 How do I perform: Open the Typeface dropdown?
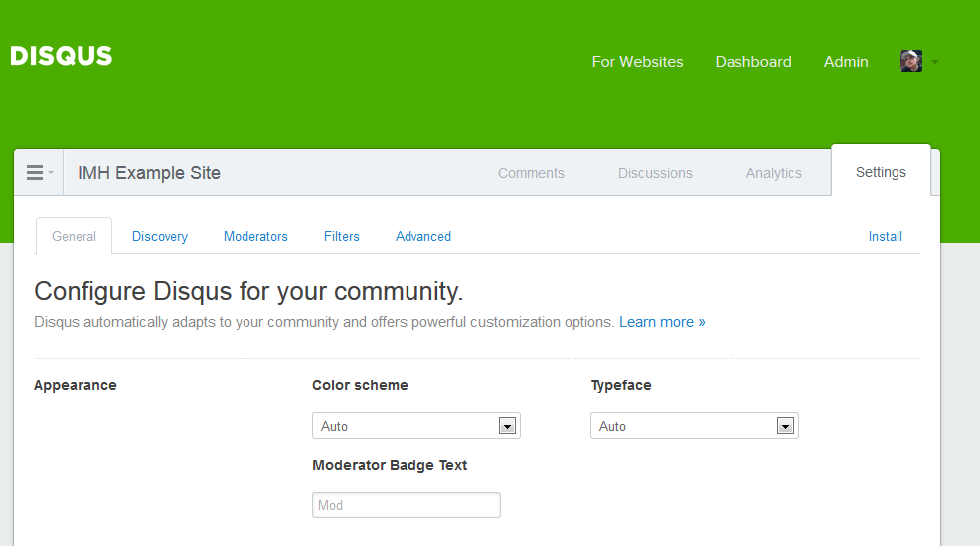694,426
